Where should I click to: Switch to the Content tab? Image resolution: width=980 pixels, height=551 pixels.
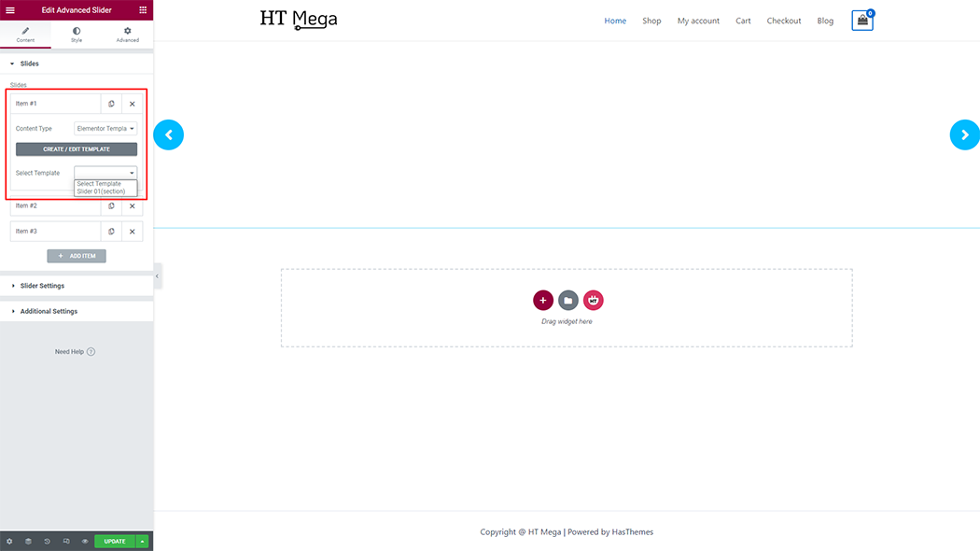25,35
